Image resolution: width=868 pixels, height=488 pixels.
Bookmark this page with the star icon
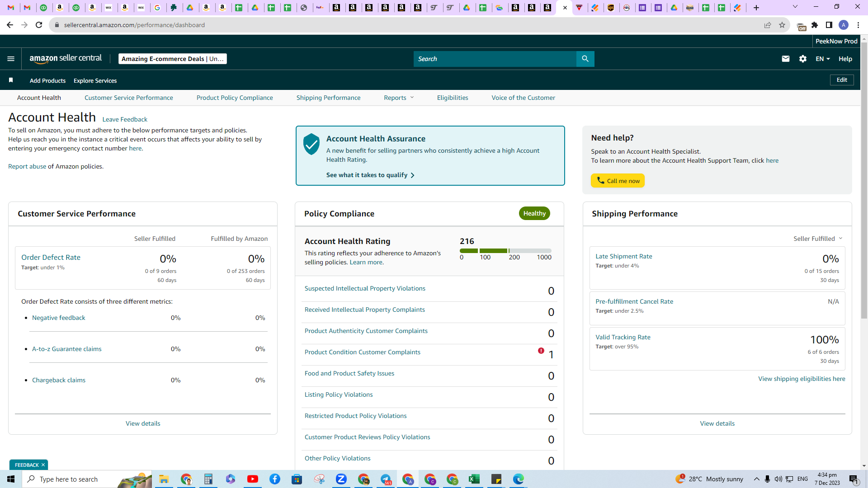(x=782, y=25)
